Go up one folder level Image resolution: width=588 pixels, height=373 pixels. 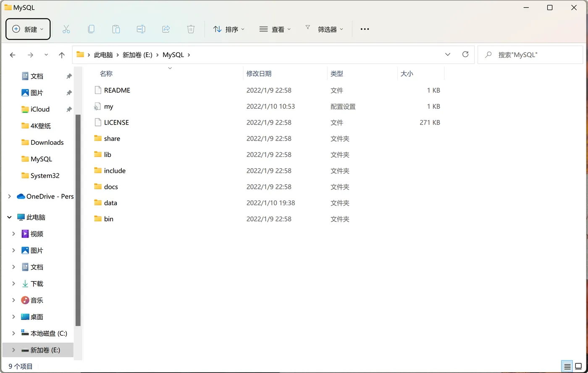pyautogui.click(x=62, y=55)
